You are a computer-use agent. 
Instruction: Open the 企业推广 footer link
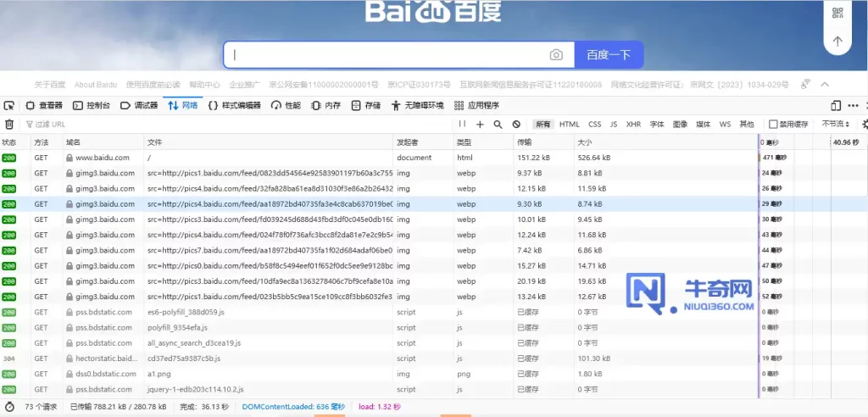point(245,85)
